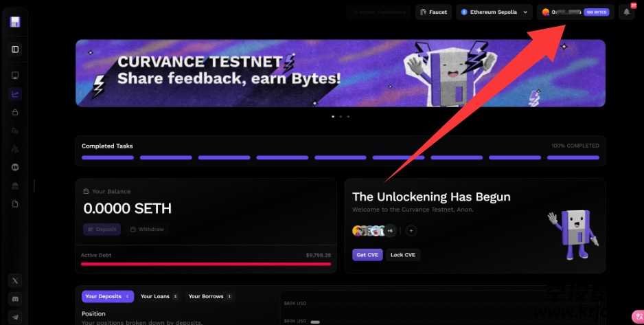644x325 pixels.
Task: Click the Deposit button under Your Balance
Action: pos(102,229)
